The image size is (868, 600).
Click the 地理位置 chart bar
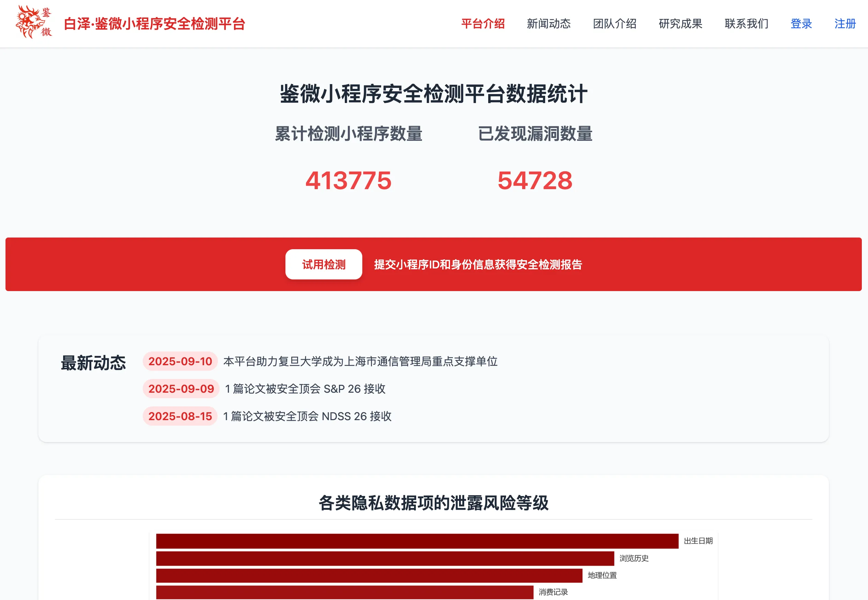click(x=369, y=575)
